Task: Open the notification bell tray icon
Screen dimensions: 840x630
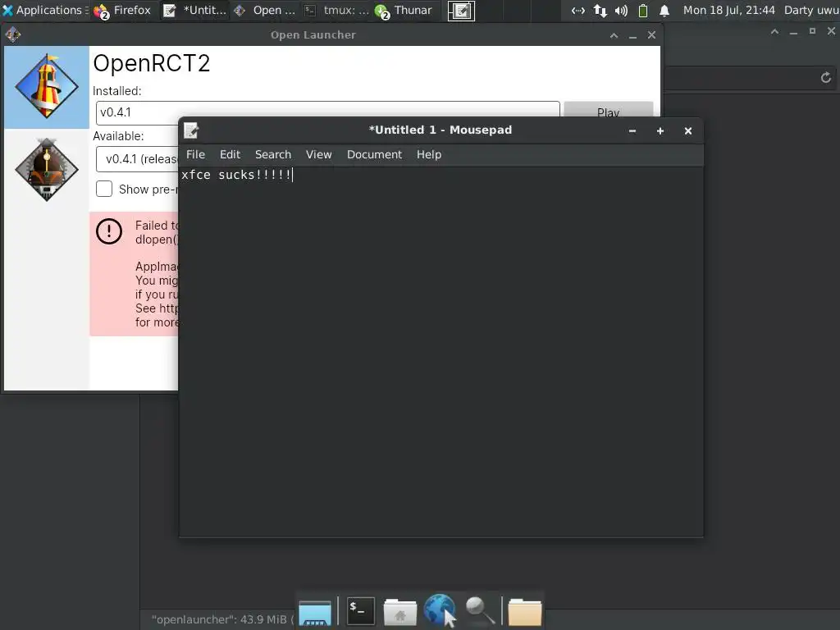Action: [x=664, y=10]
